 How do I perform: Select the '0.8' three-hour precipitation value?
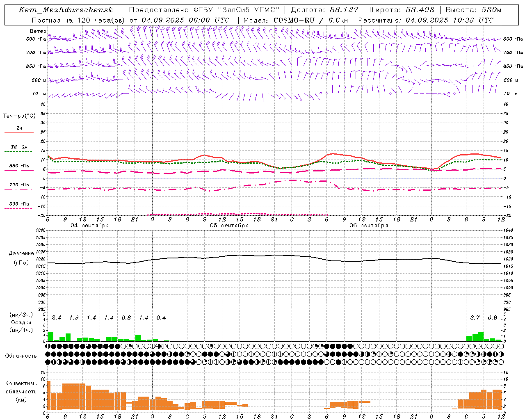[126, 318]
